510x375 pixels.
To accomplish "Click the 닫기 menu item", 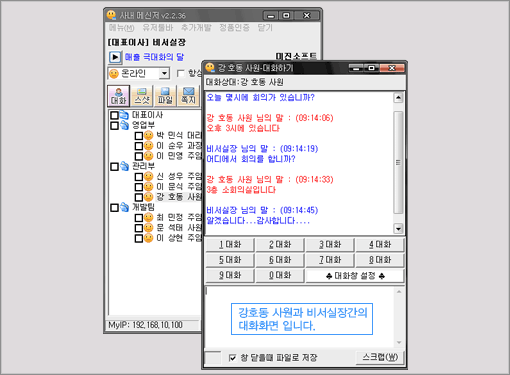I will point(265,28).
